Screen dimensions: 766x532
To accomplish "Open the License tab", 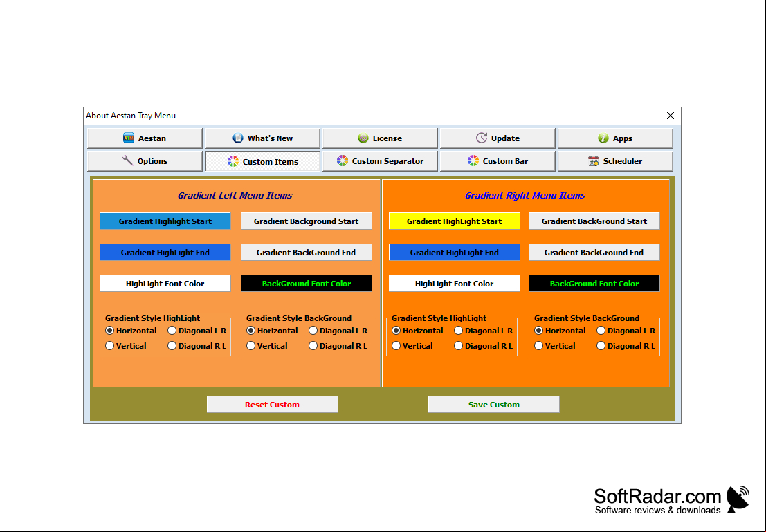I will point(380,138).
